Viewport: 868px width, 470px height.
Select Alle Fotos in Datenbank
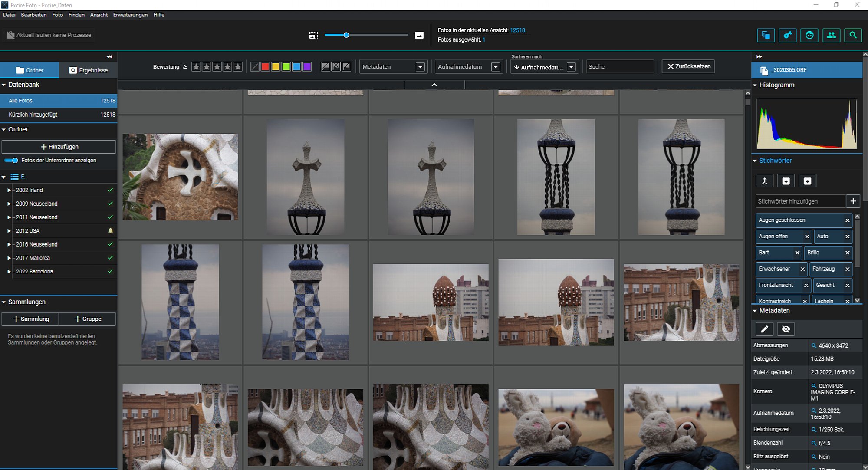click(59, 101)
